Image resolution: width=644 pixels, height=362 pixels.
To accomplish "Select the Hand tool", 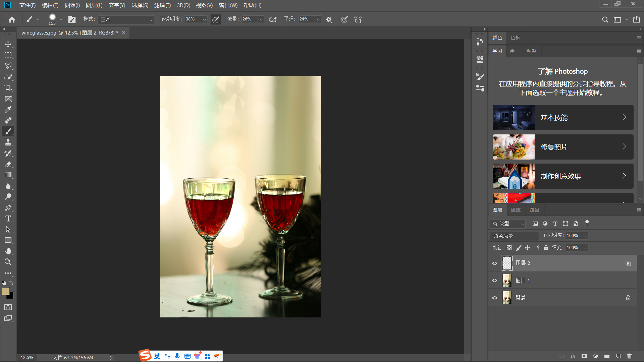I will click(8, 251).
